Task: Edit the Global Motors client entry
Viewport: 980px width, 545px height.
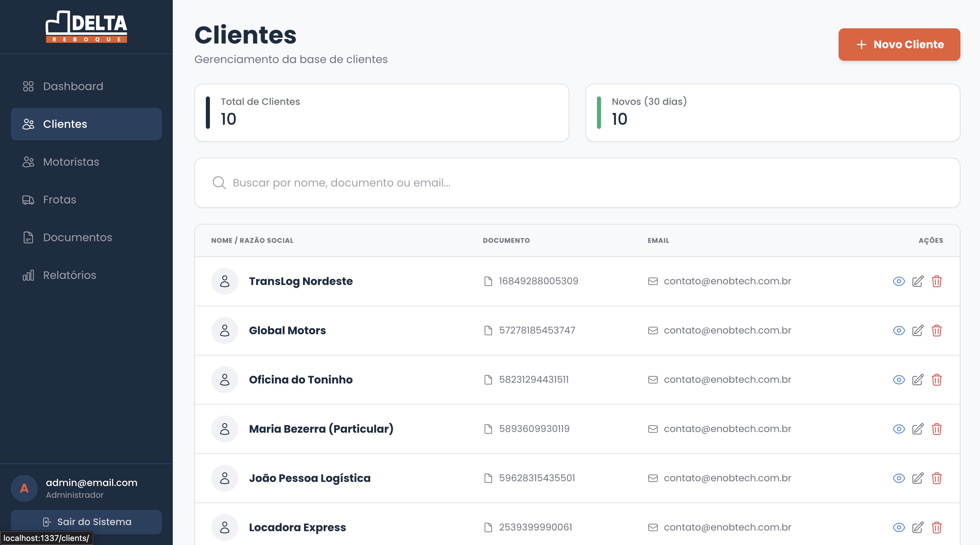Action: point(918,331)
